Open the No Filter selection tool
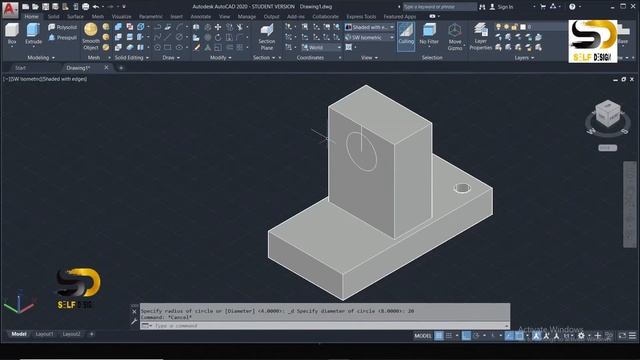 click(429, 35)
